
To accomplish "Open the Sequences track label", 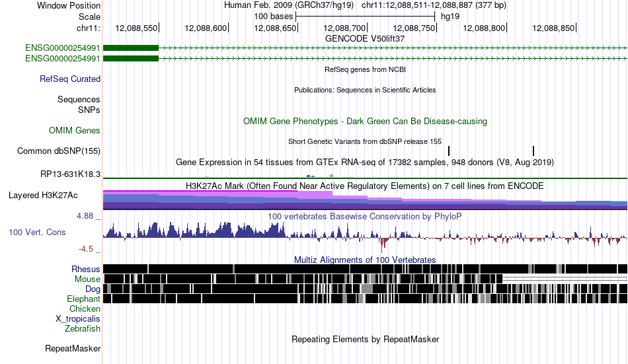I will pyautogui.click(x=79, y=99).
